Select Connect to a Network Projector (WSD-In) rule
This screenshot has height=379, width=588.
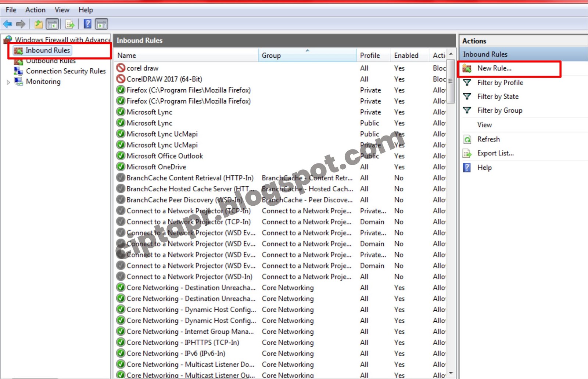(x=281, y=277)
